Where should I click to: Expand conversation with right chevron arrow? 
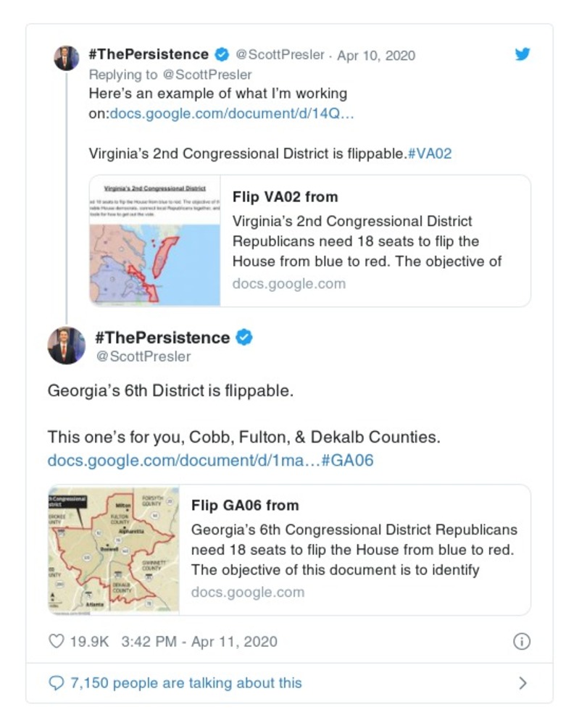(522, 683)
